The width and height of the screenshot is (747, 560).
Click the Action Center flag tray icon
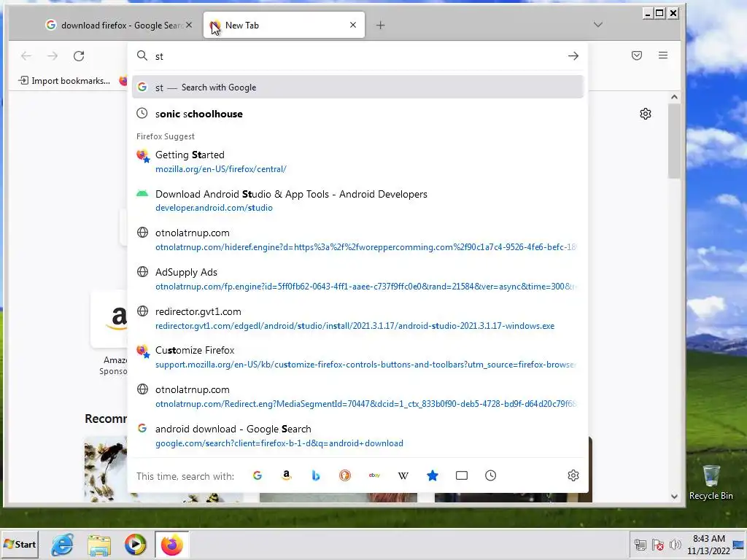point(658,545)
